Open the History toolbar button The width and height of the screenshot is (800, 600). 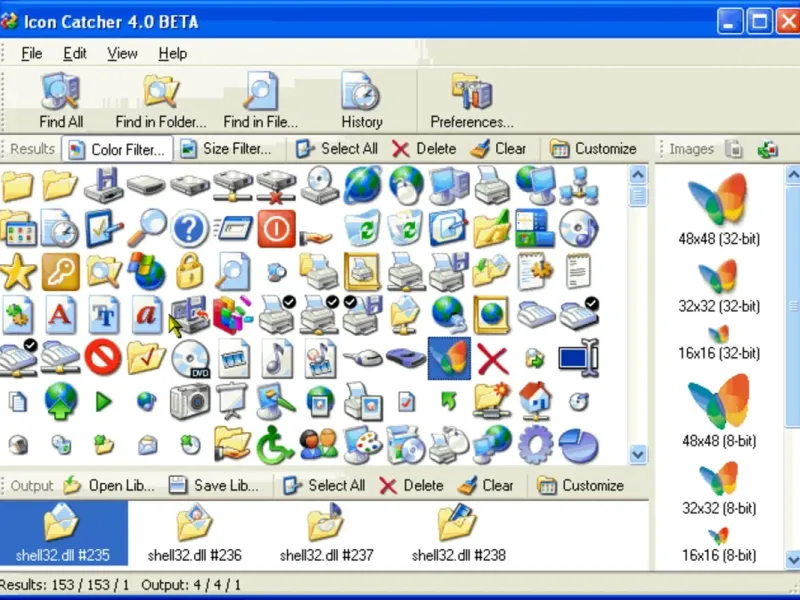pos(362,101)
